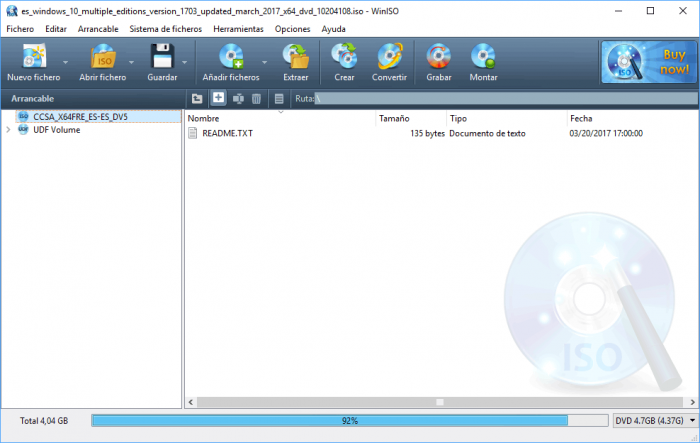Click the Crear disc icon

click(344, 57)
